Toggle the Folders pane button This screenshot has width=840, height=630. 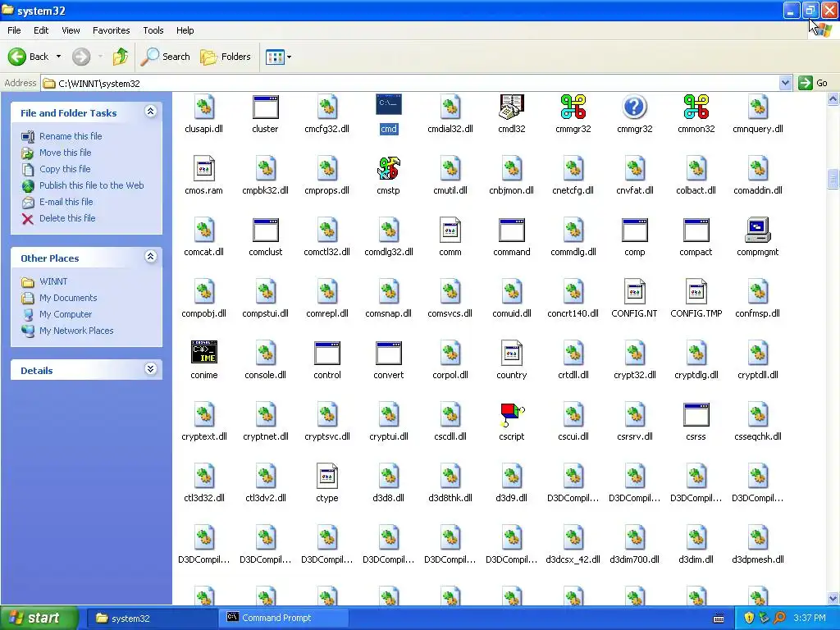(226, 57)
